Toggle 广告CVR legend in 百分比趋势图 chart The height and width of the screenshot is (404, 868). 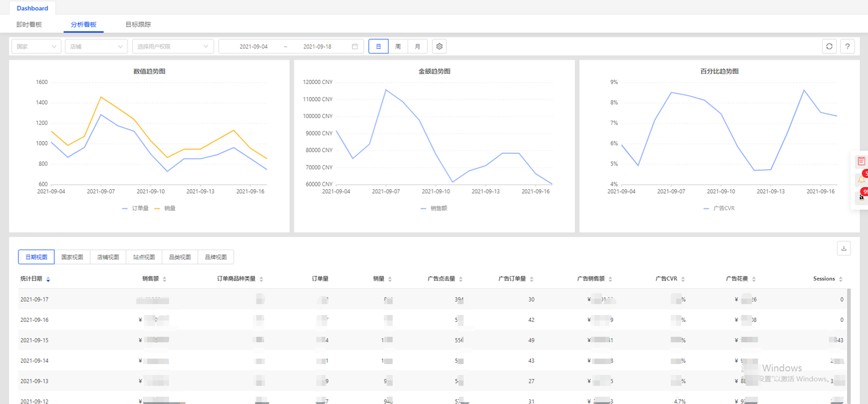[719, 208]
